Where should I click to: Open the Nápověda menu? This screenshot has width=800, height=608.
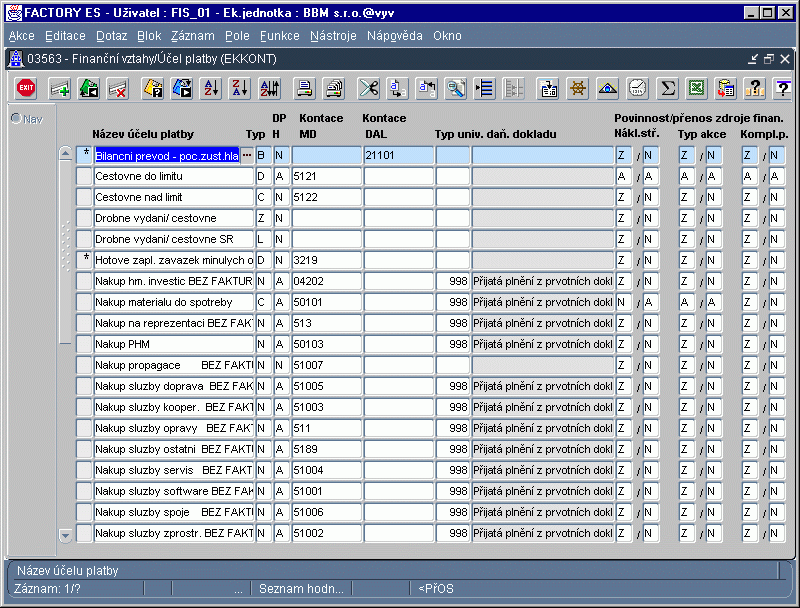pyautogui.click(x=395, y=36)
